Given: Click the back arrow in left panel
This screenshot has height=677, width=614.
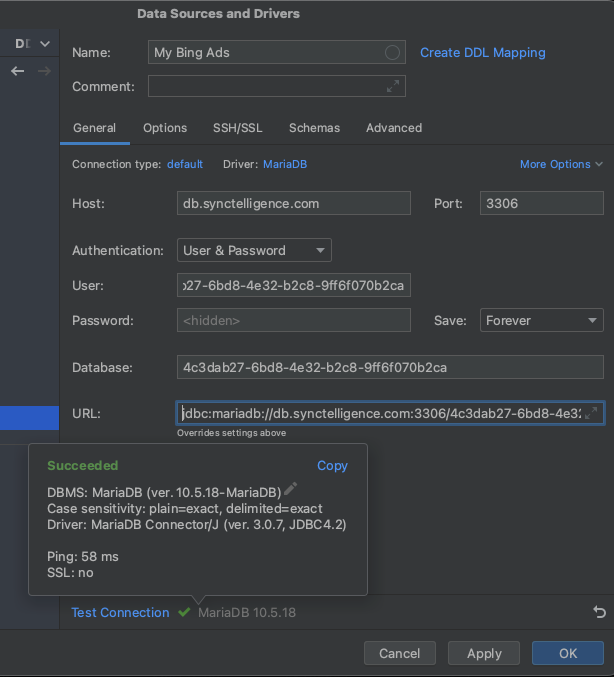Looking at the screenshot, I should (x=17, y=71).
